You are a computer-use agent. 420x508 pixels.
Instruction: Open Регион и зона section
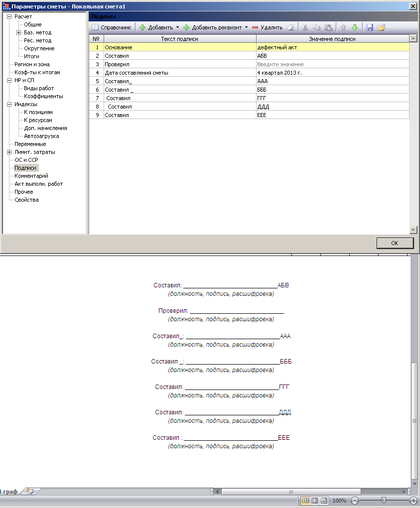pos(32,64)
